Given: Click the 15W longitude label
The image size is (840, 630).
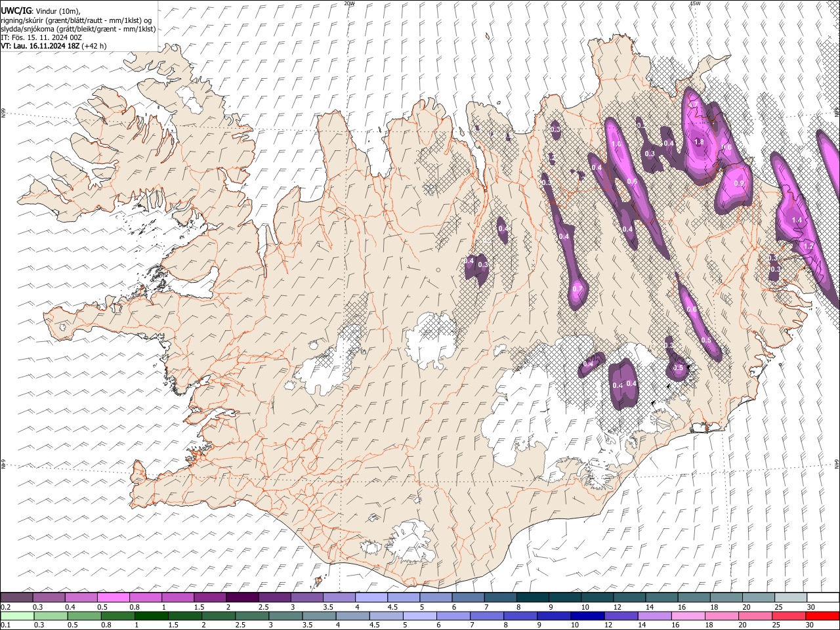Looking at the screenshot, I should click(x=696, y=3).
